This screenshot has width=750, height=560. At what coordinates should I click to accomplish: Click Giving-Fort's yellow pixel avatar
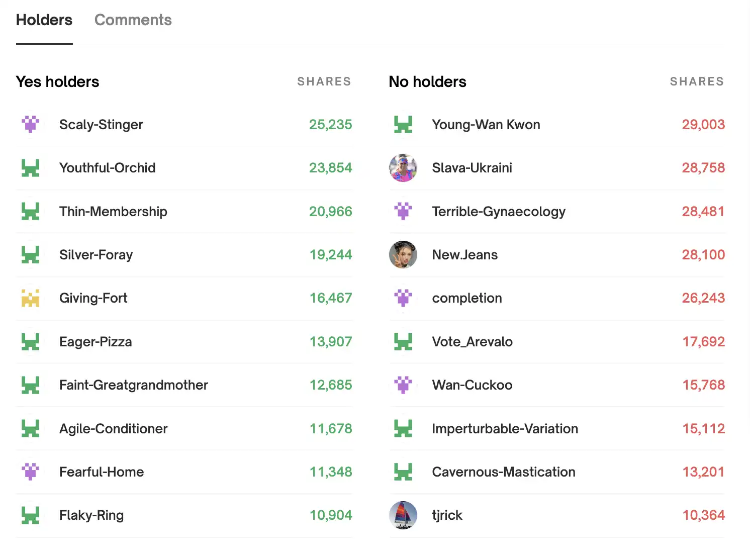tap(31, 298)
